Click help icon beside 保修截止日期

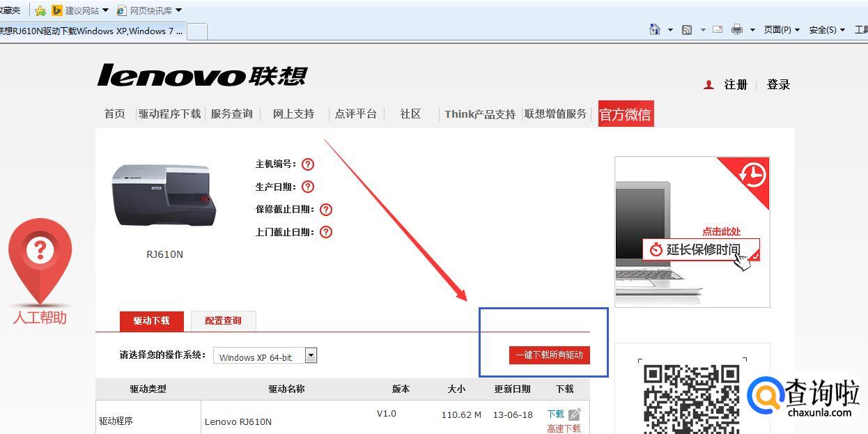[x=325, y=210]
